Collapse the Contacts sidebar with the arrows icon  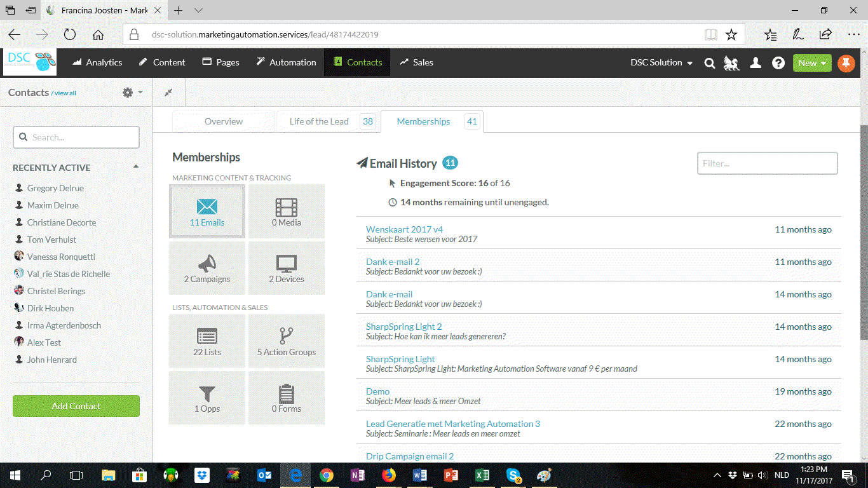[x=168, y=92]
